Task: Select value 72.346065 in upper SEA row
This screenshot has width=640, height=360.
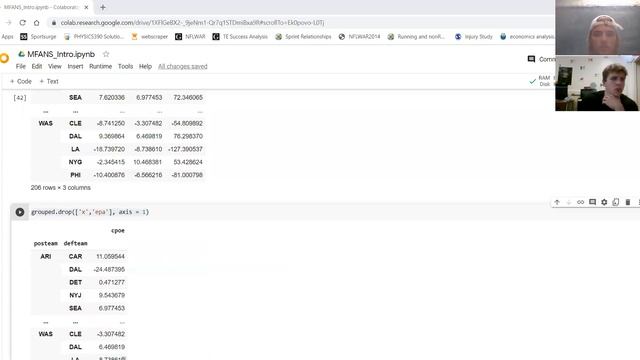Action: 188,98
